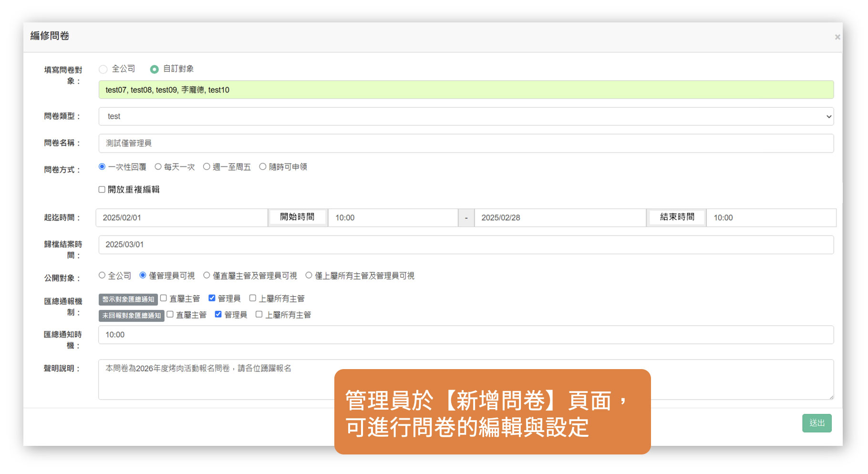Image resolution: width=868 pixels, height=474 pixels.
Task: Click the green 送出 submit button
Action: point(816,423)
